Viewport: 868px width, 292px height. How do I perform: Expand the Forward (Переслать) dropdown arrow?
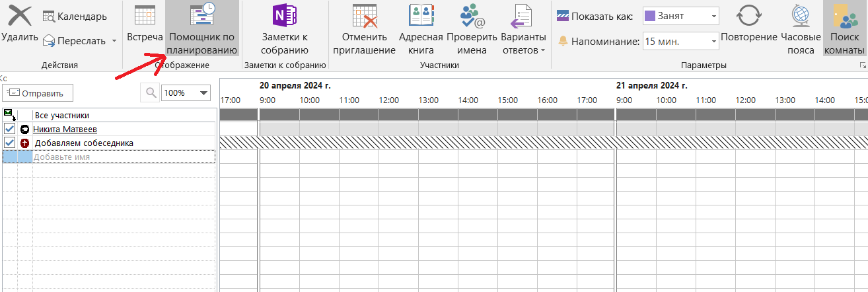(x=114, y=41)
